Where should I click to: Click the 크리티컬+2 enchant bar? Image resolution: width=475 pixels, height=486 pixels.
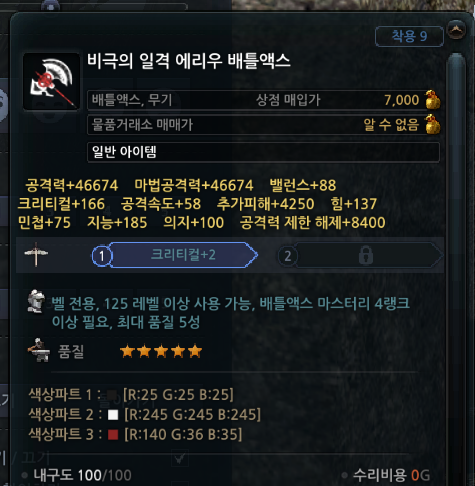183,255
